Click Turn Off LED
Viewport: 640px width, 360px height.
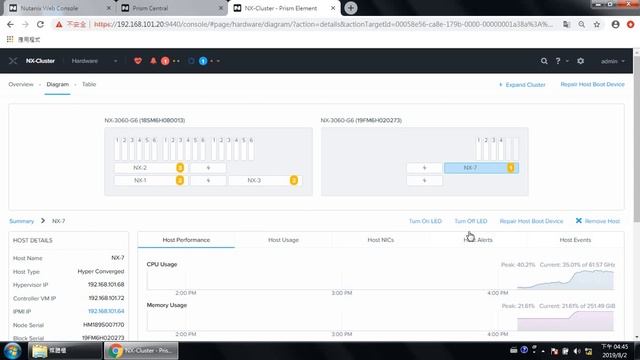471,221
